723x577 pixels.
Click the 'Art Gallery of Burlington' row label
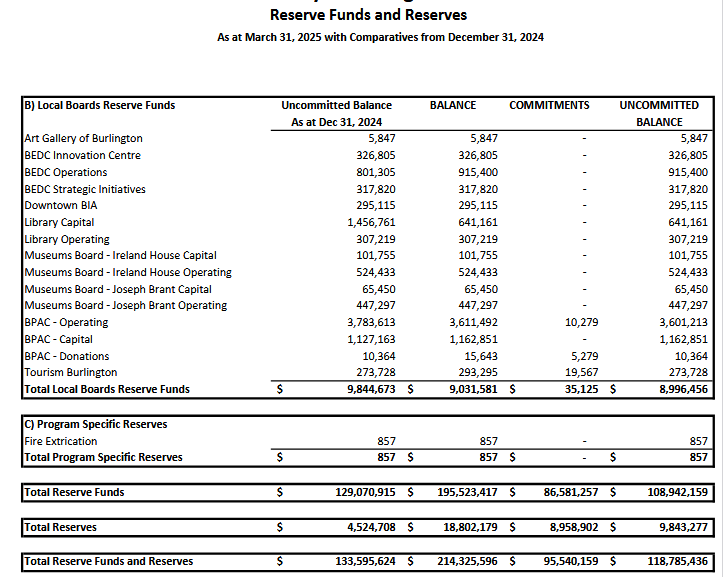(83, 138)
